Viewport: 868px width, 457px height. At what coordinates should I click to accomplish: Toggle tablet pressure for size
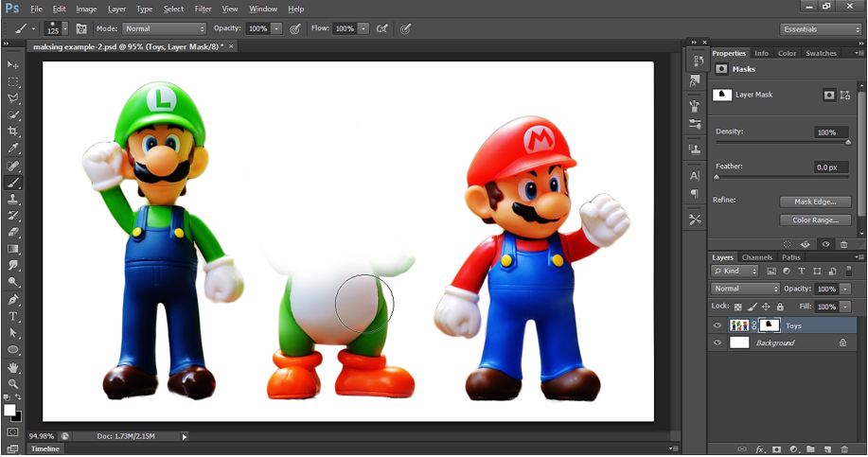[x=406, y=28]
